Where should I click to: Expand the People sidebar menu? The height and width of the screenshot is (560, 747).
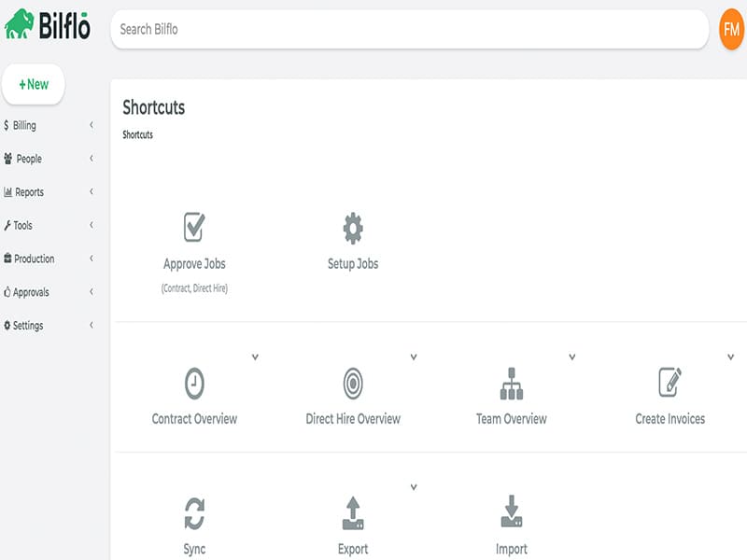49,159
